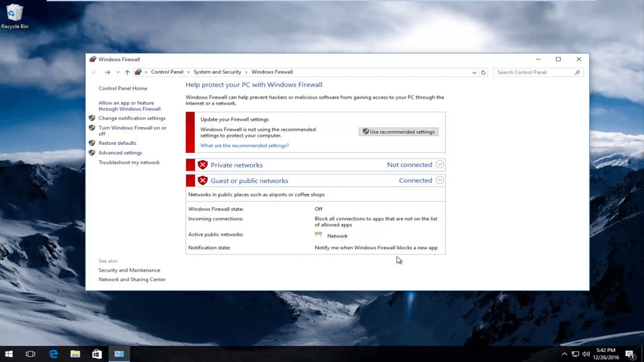Click the red shield beside Private networks
This screenshot has height=362, width=644.
click(x=202, y=165)
